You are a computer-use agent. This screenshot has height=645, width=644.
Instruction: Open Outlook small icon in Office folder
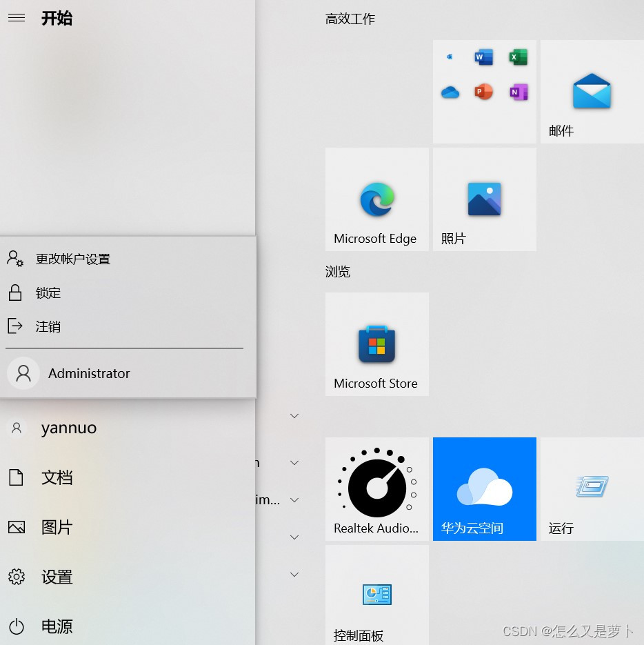450,57
